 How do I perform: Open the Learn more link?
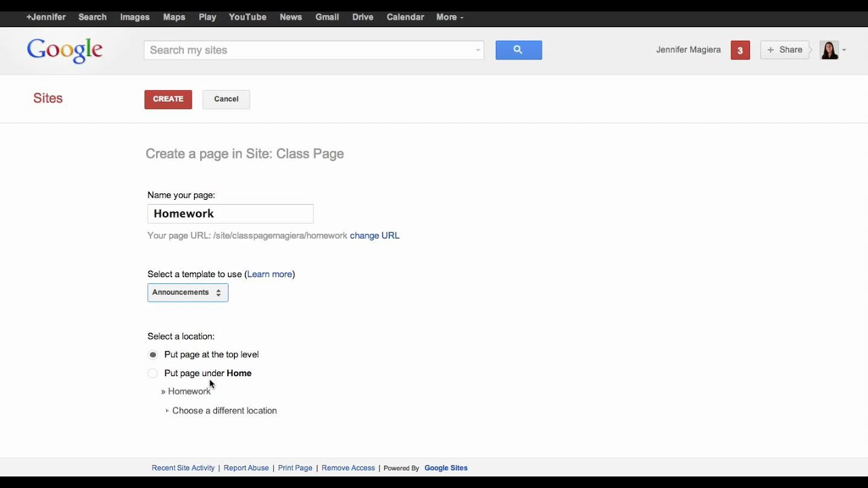[270, 274]
